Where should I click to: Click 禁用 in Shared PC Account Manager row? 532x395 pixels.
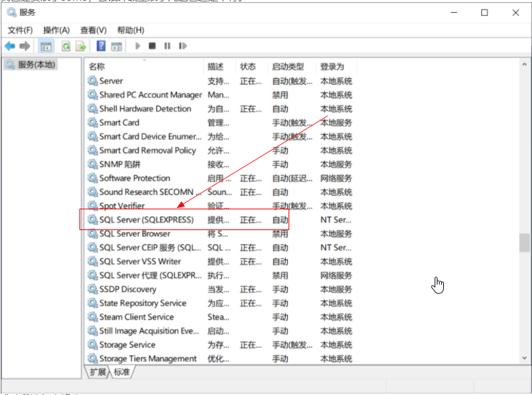click(x=280, y=95)
